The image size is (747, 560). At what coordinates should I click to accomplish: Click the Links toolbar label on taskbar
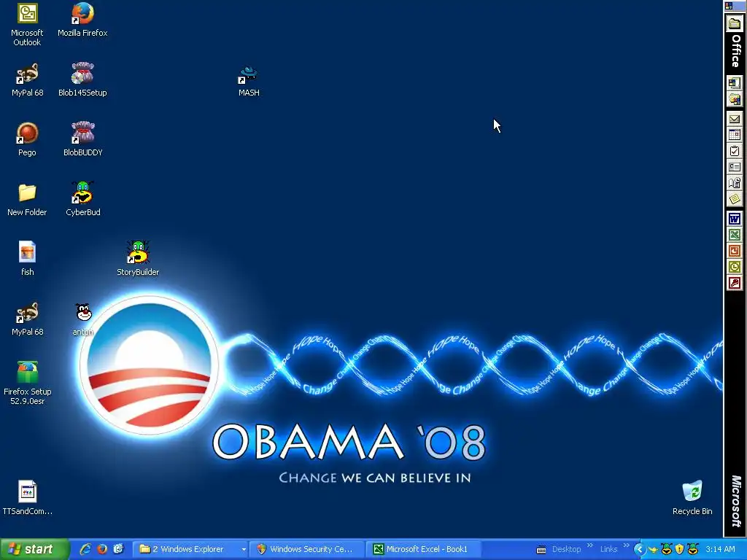(608, 549)
